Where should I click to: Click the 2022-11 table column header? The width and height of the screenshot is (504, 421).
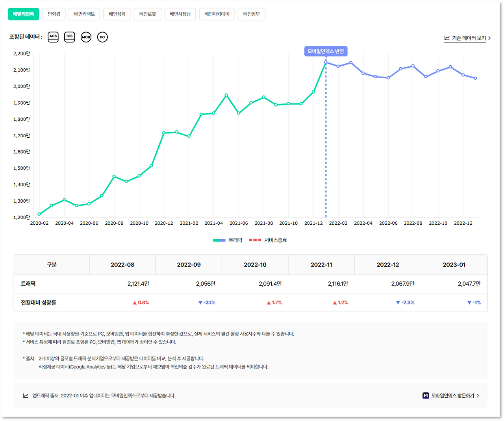click(x=322, y=265)
